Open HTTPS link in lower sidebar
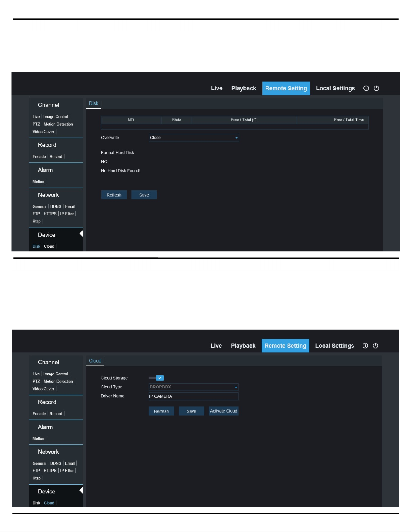The image size is (411, 532). coord(50,471)
